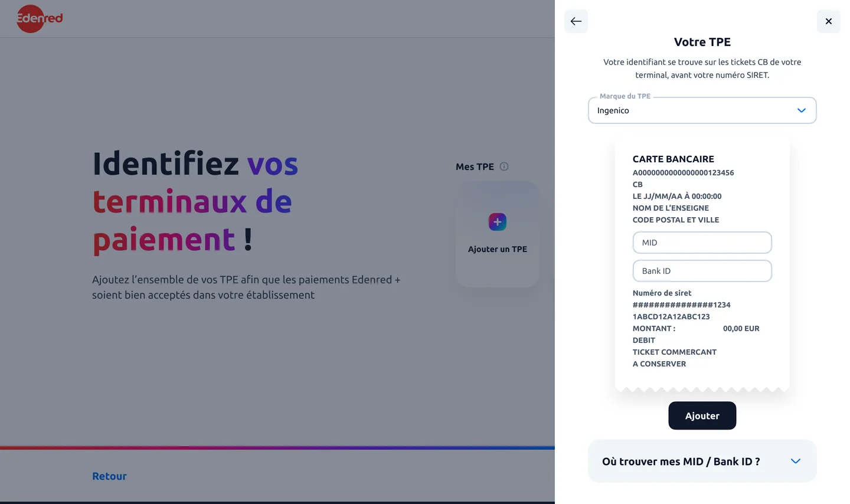
Task: Click the plus icon to add a TPE
Action: coord(497,222)
